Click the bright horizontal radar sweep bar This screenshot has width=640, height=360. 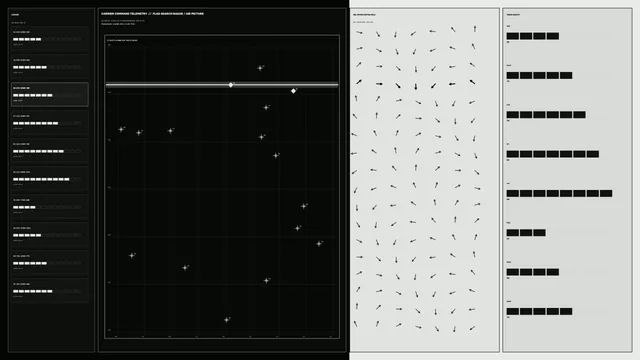(222, 85)
